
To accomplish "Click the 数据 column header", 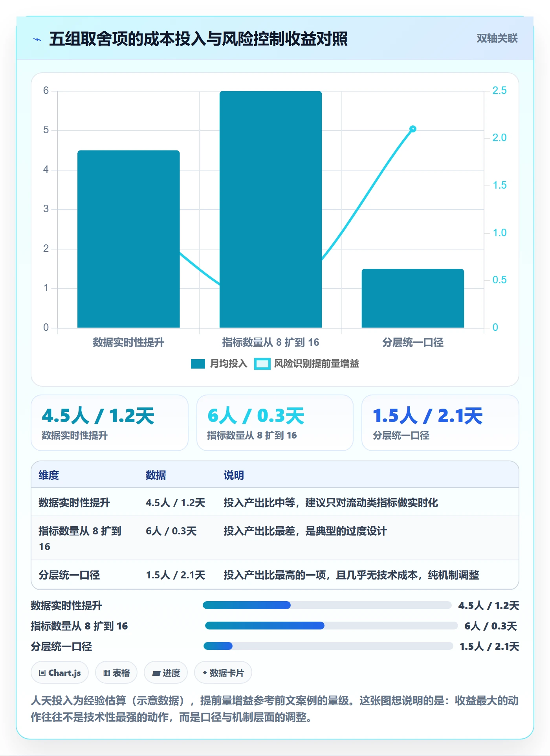I will click(x=156, y=475).
